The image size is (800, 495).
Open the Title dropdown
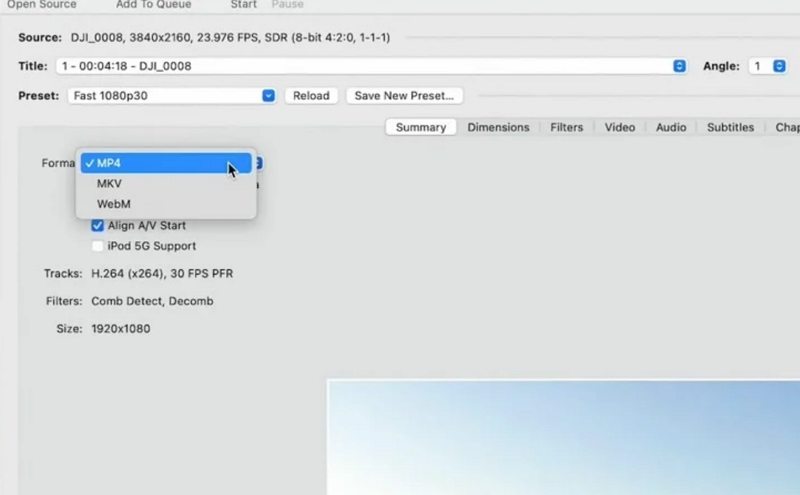(371, 66)
